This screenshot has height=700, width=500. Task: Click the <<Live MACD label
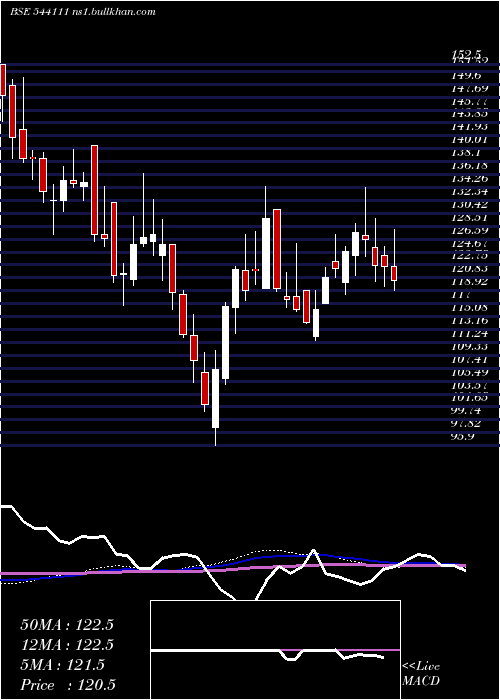point(421,674)
